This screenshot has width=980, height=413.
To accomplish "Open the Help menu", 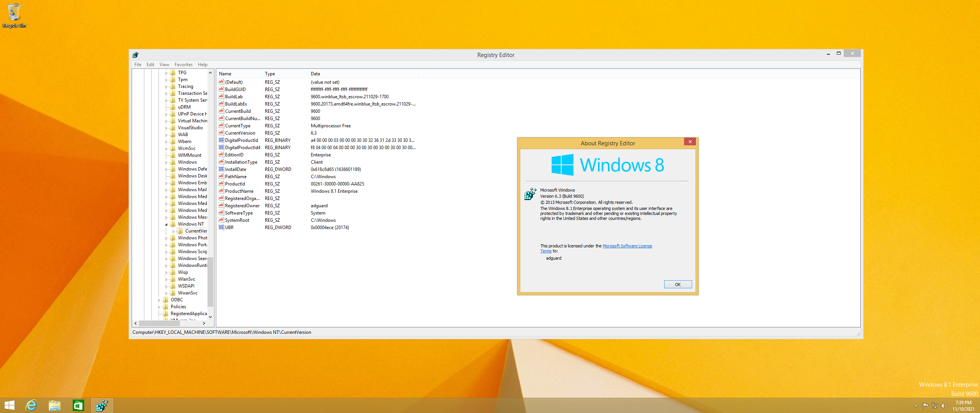I will pos(203,65).
